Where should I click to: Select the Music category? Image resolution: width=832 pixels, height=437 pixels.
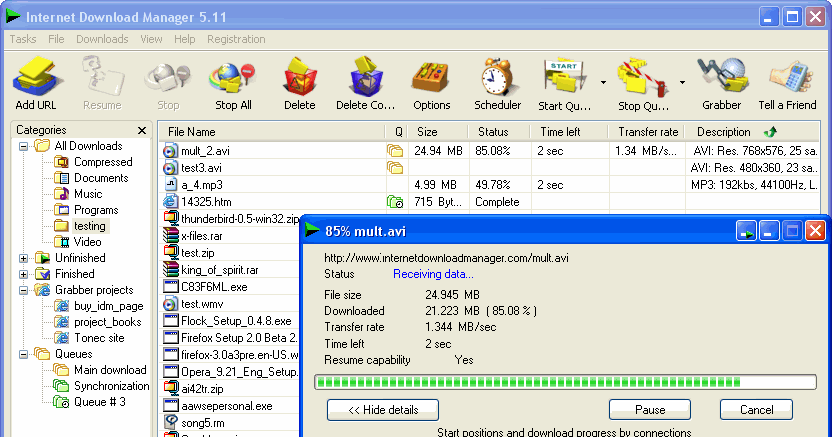(x=79, y=194)
